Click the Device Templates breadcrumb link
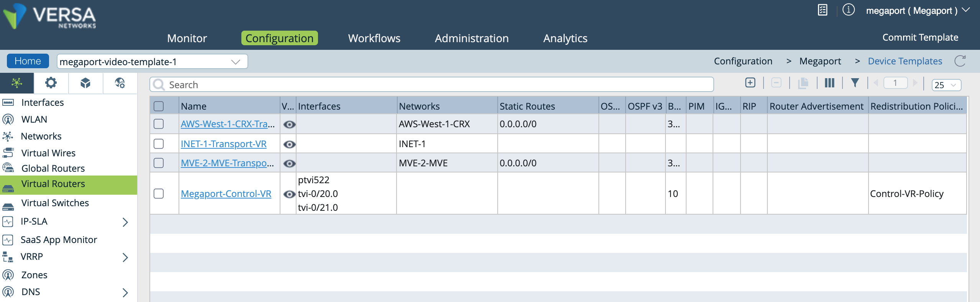Screen dimensions: 980x302 (x=905, y=61)
